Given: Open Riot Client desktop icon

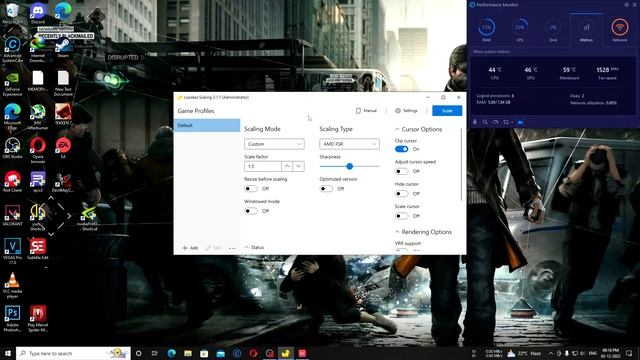Looking at the screenshot, I should 12,182.
